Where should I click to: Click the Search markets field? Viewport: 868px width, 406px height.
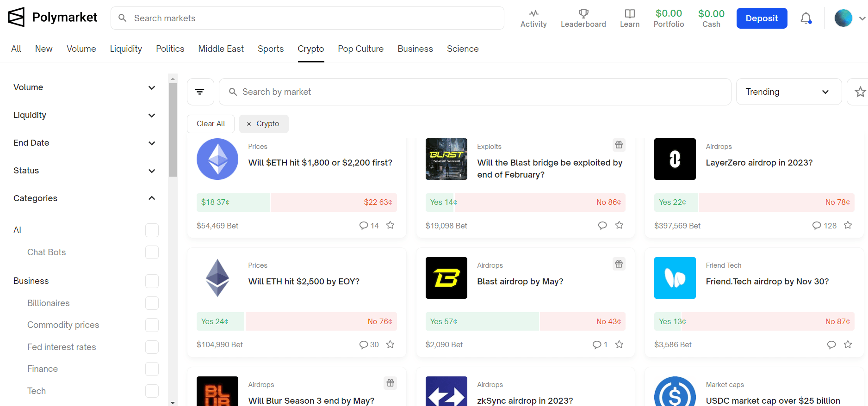(307, 18)
